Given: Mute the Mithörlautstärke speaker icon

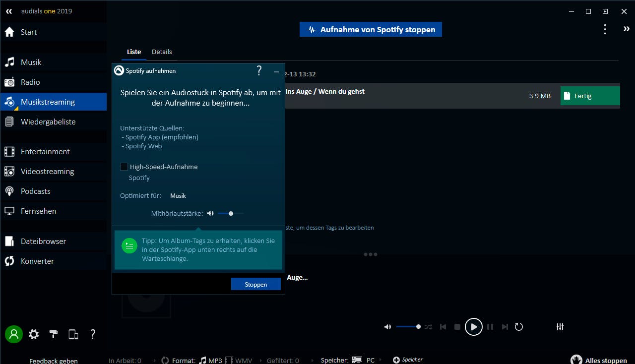Looking at the screenshot, I should point(210,213).
